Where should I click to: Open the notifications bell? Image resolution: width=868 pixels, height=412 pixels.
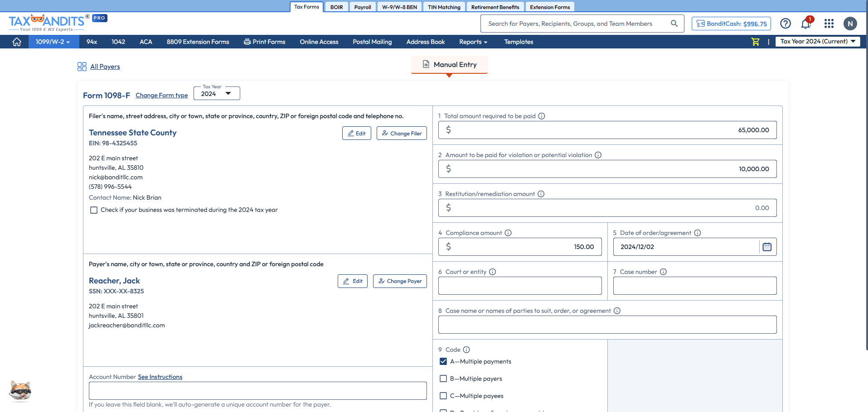tap(806, 24)
